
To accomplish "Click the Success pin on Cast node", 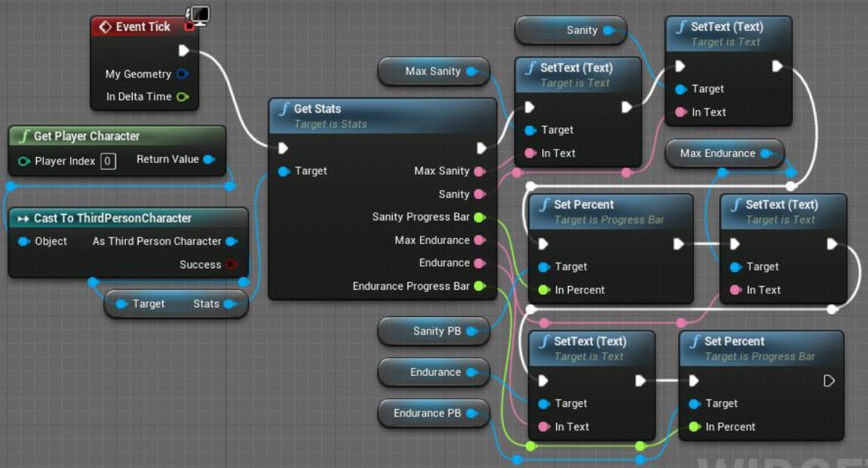I will [231, 265].
